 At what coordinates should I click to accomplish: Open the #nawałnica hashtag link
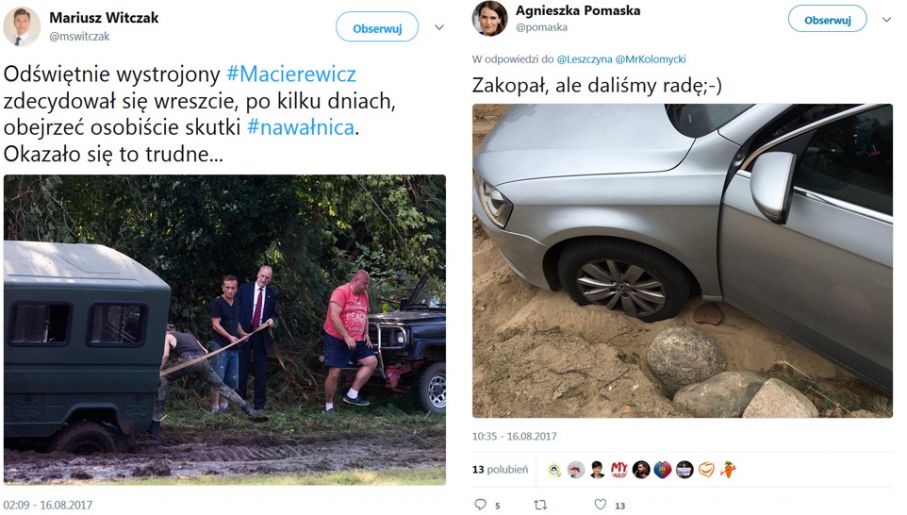click(301, 127)
